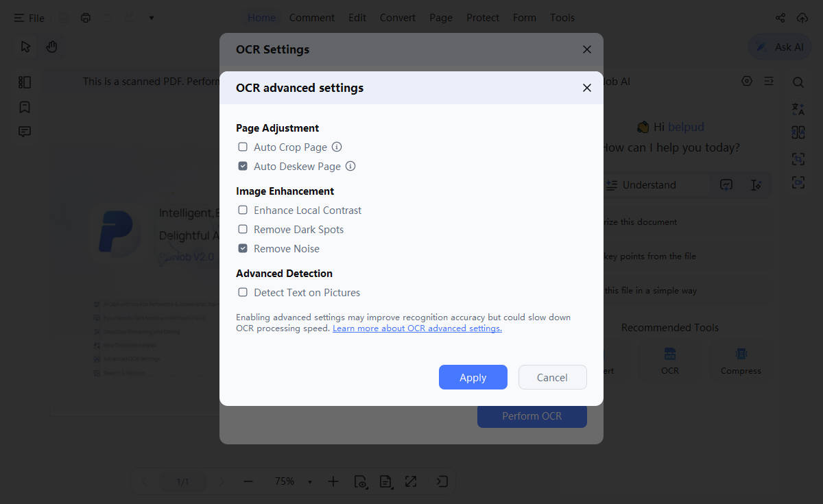Click the 1/1 page number field
This screenshot has height=504, width=823.
point(182,481)
